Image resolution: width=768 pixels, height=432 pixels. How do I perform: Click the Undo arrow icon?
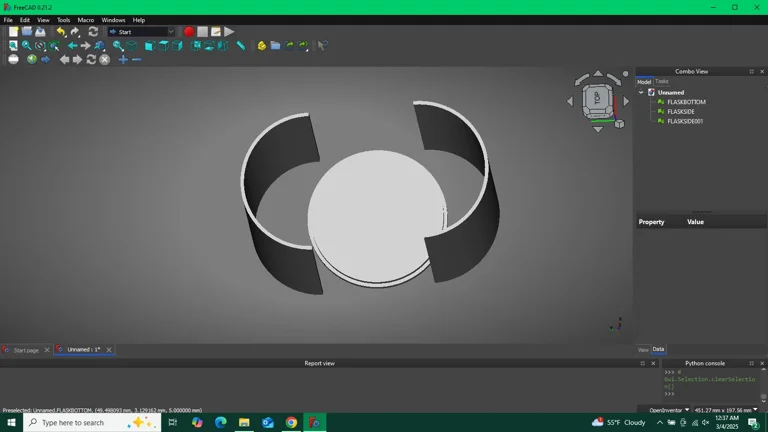(61, 32)
